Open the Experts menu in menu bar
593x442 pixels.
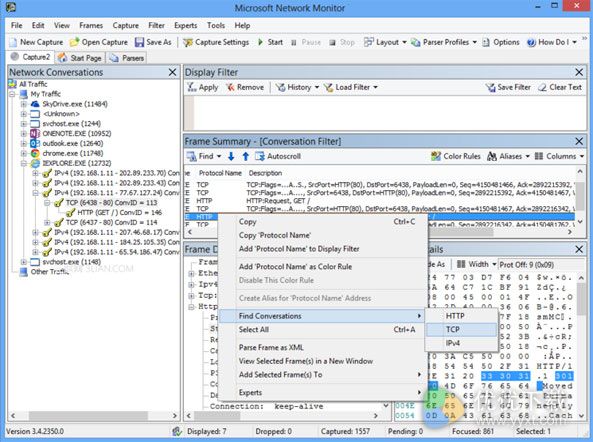point(185,25)
